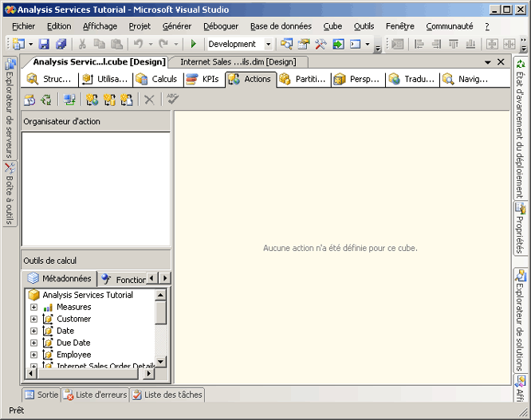Expand the Due Date dimension node
The height and width of the screenshot is (420, 531).
tap(33, 343)
